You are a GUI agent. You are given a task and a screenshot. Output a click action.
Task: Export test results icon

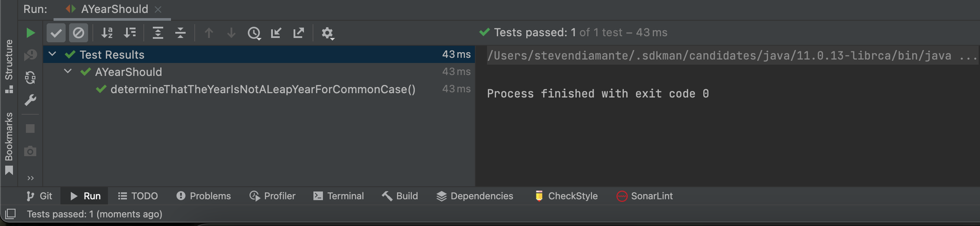pos(299,33)
